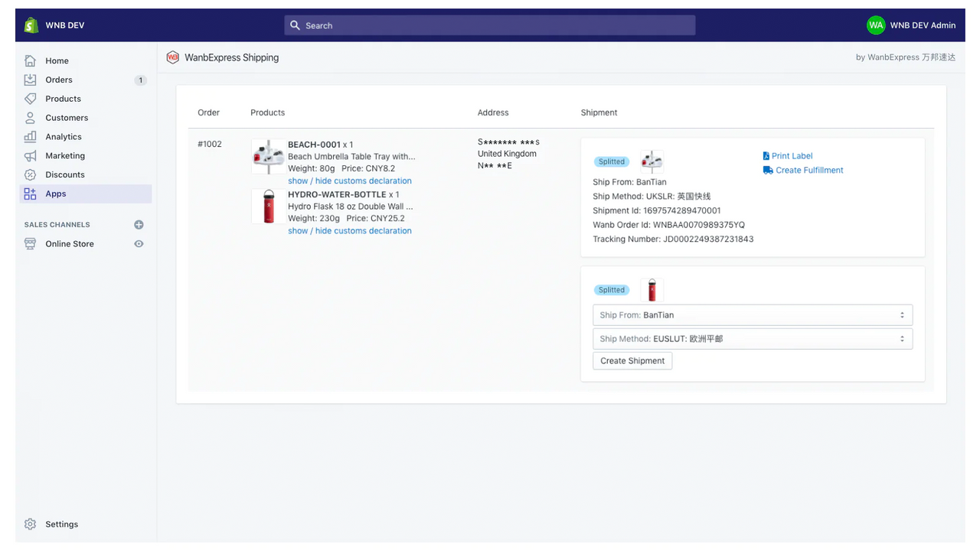Click the Shipment column header
The image size is (980, 551).
(x=599, y=112)
